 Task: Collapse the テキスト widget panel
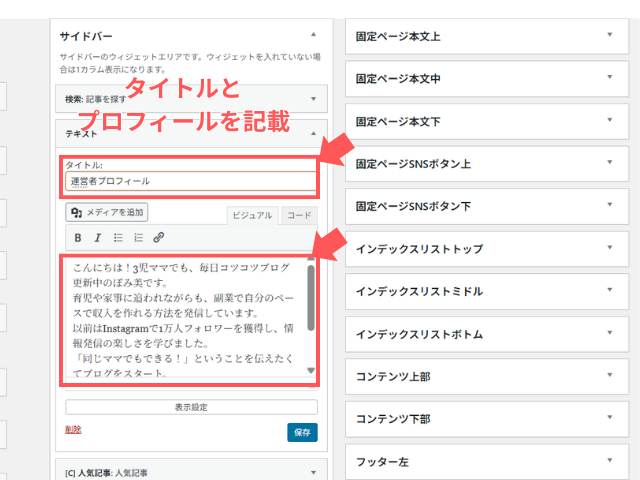click(313, 132)
